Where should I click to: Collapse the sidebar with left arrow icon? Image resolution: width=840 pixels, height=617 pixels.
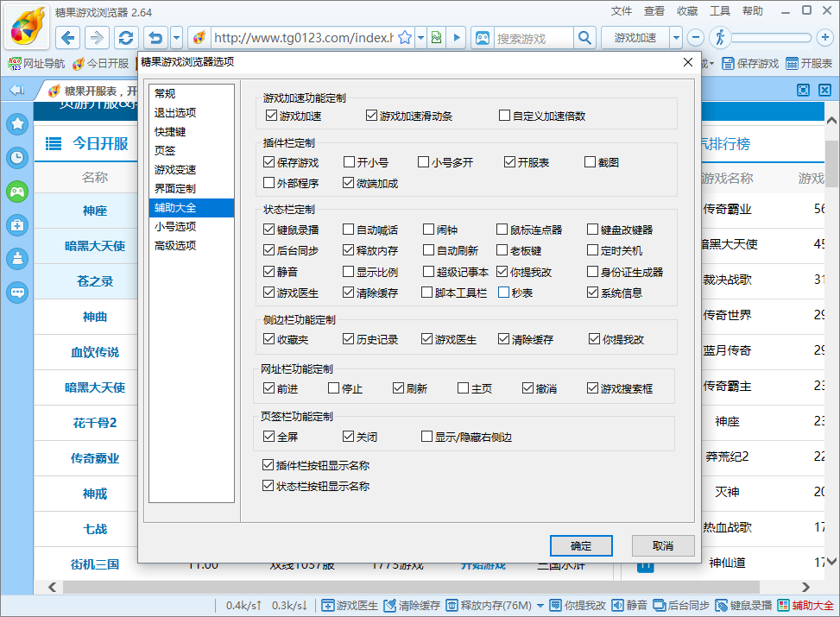coord(17,90)
